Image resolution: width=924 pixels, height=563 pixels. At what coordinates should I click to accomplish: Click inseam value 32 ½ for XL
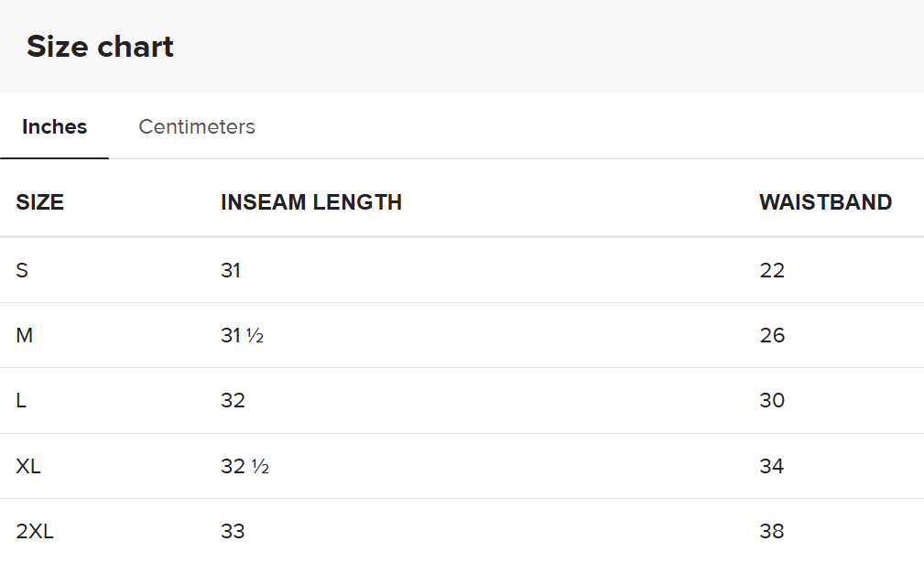pos(245,466)
